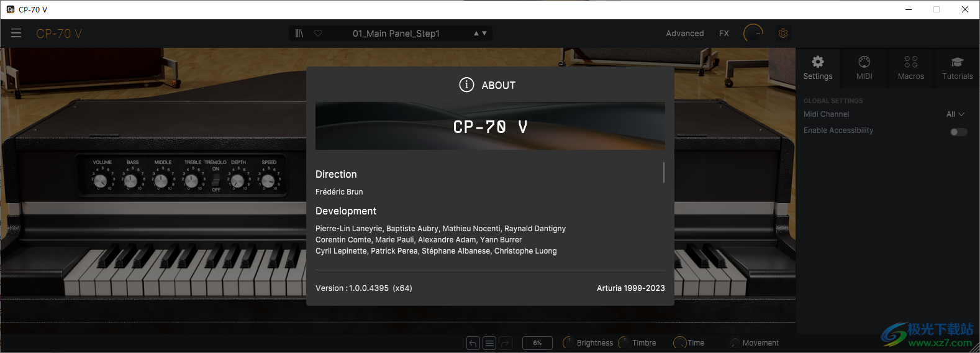The width and height of the screenshot is (980, 353).
Task: Click the Brightness macro knob
Action: [x=568, y=343]
